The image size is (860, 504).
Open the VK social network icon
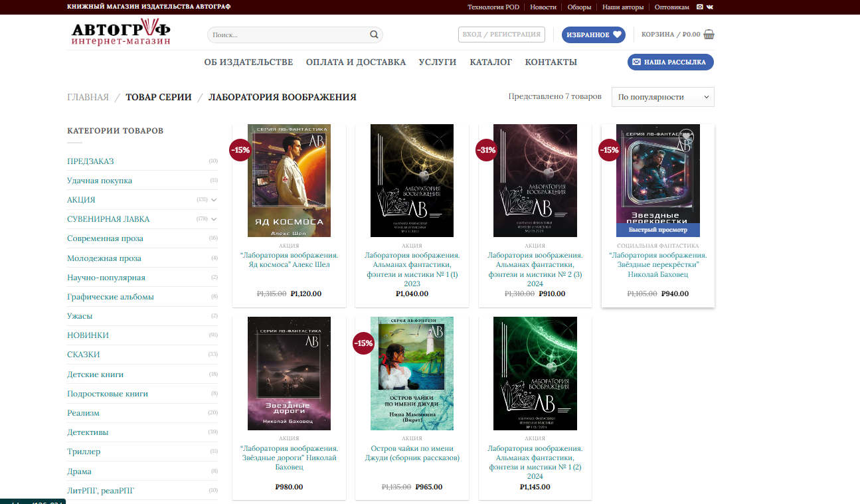(x=710, y=7)
